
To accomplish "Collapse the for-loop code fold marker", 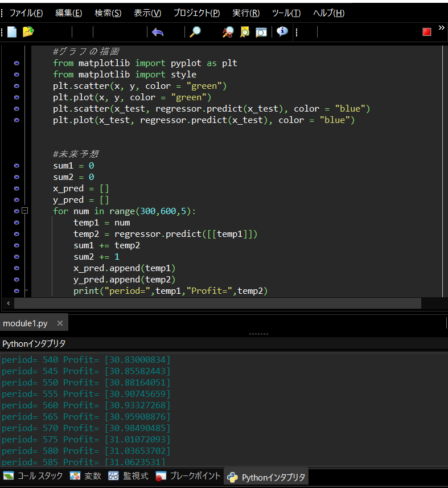I will click(x=25, y=211).
